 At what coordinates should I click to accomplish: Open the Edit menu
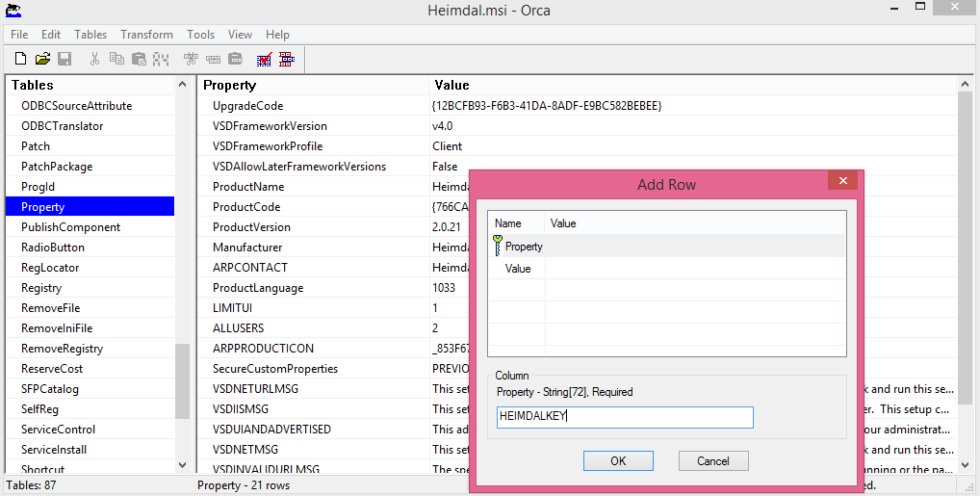coord(51,35)
